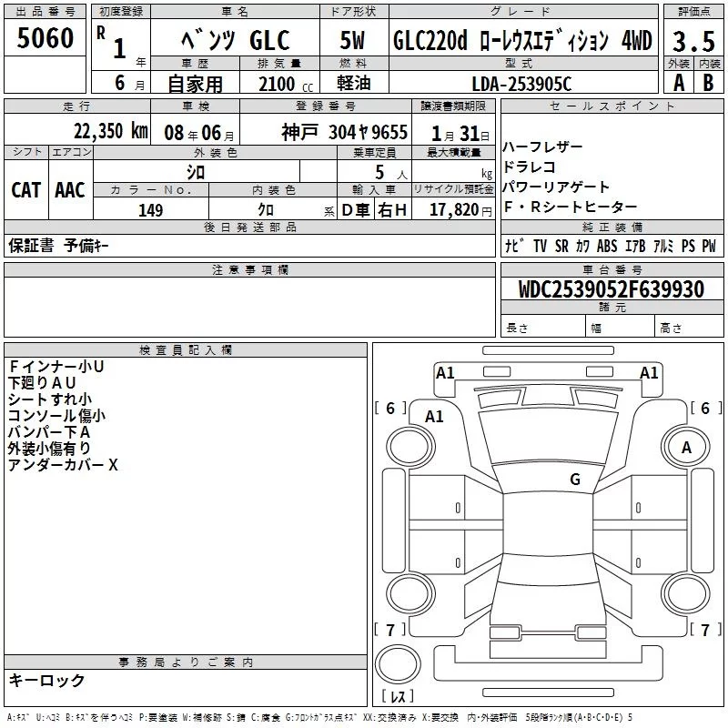Click the recycle deposit 17,820円 field

454,210
